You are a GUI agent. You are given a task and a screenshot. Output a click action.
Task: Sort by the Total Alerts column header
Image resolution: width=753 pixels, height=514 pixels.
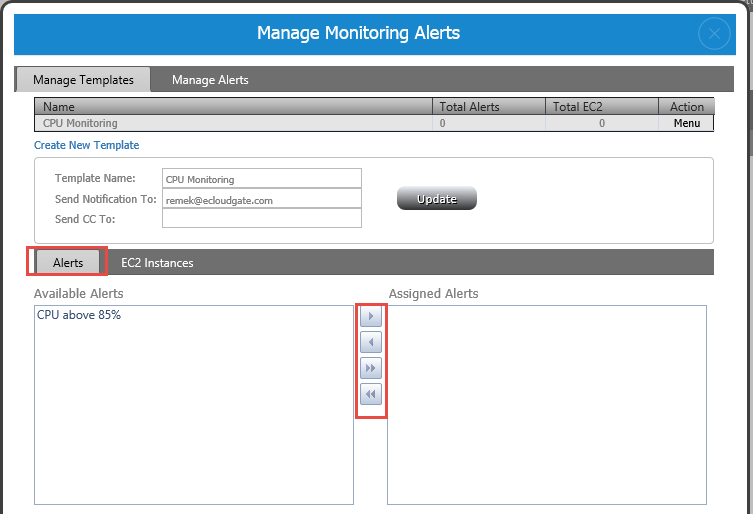coord(489,106)
